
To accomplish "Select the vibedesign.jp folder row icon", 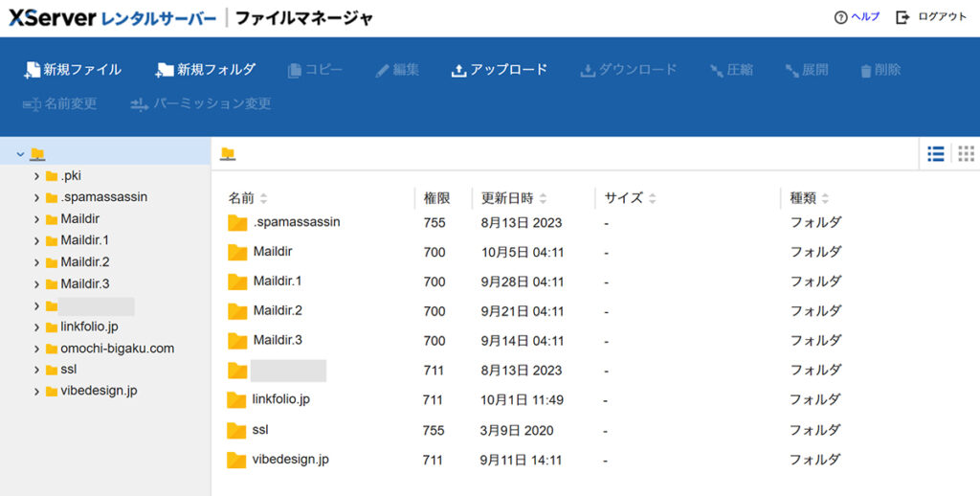I will point(236,460).
